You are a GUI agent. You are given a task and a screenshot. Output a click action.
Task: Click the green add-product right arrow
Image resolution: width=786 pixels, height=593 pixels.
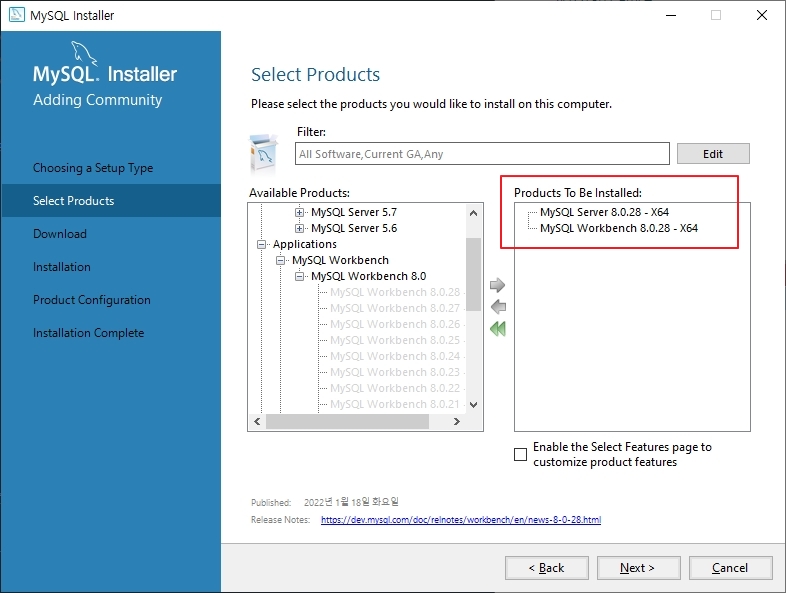497,285
